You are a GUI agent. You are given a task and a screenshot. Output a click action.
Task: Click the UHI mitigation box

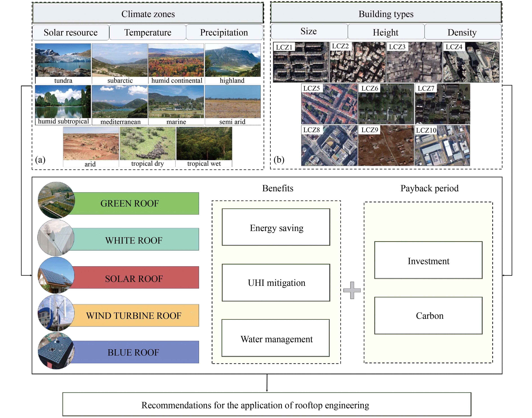[x=276, y=283]
